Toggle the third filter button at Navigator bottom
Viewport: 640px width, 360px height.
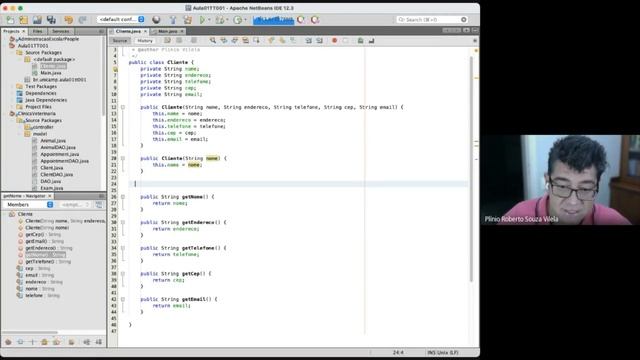coord(32,342)
